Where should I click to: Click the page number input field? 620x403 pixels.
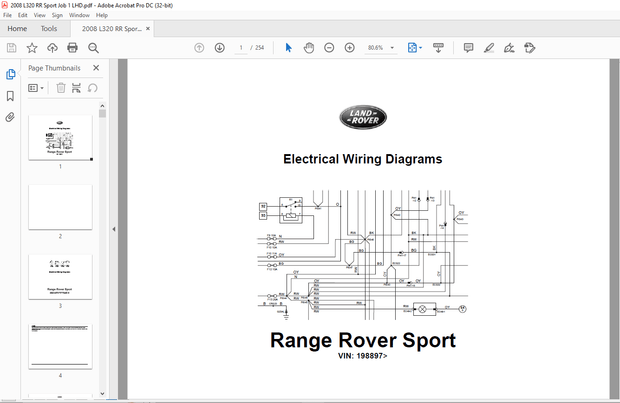click(241, 48)
